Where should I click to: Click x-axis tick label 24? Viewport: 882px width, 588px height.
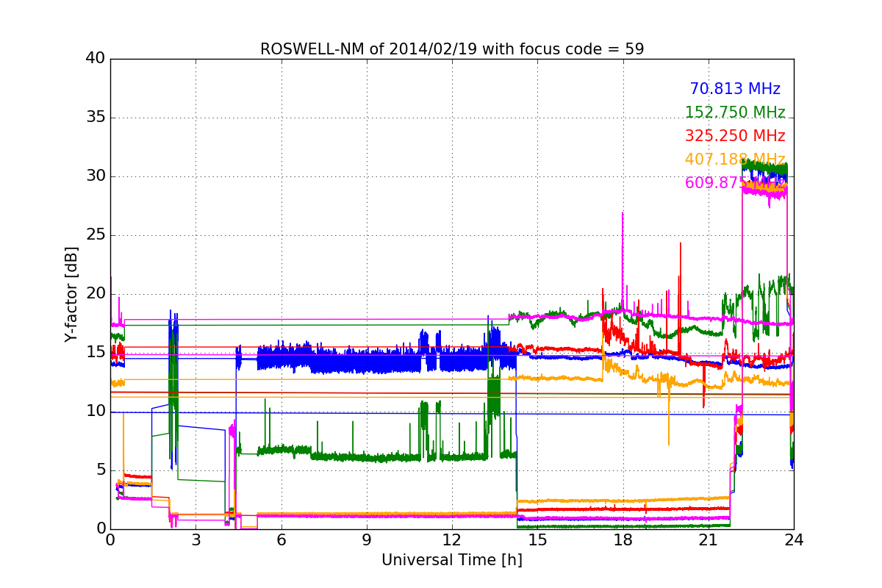coord(794,540)
